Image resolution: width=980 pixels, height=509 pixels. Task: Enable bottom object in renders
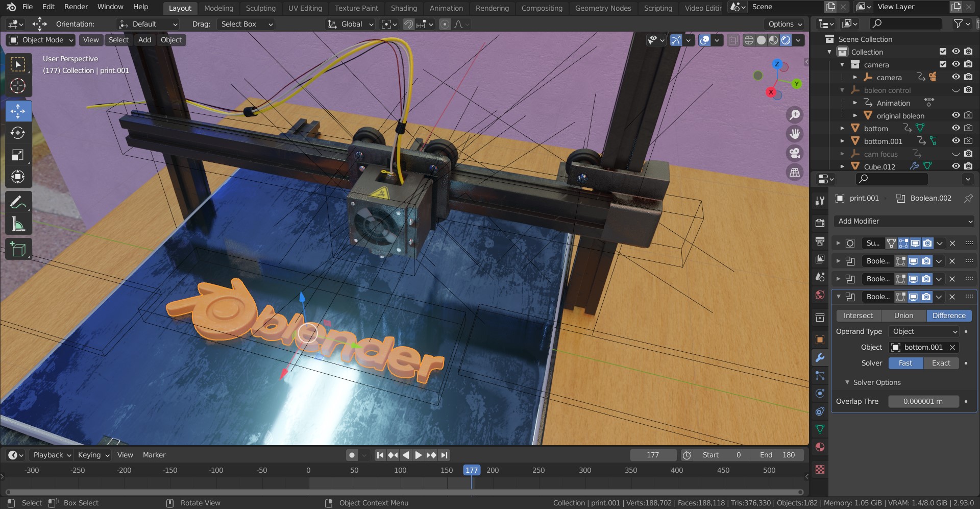click(968, 128)
